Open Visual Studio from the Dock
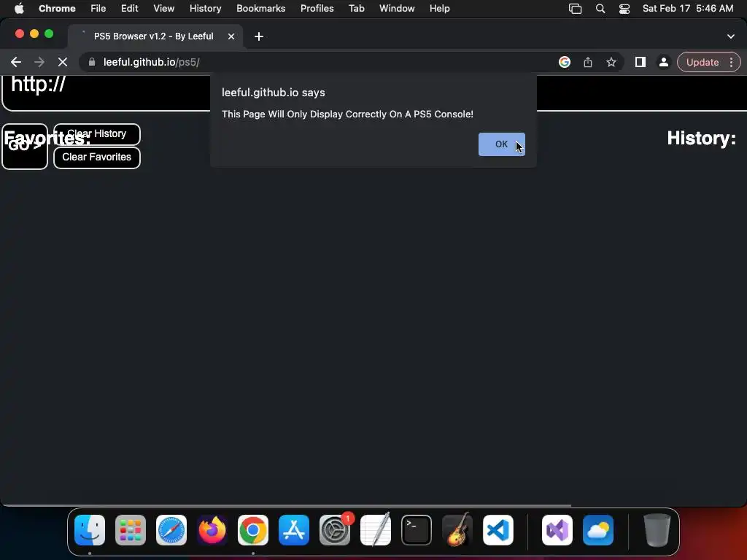The height and width of the screenshot is (560, 747). (x=557, y=530)
